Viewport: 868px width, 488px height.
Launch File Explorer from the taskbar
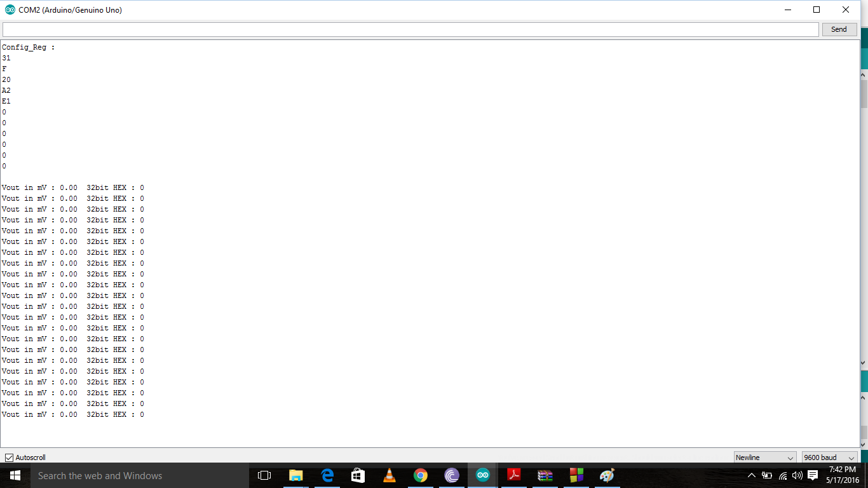(x=296, y=475)
